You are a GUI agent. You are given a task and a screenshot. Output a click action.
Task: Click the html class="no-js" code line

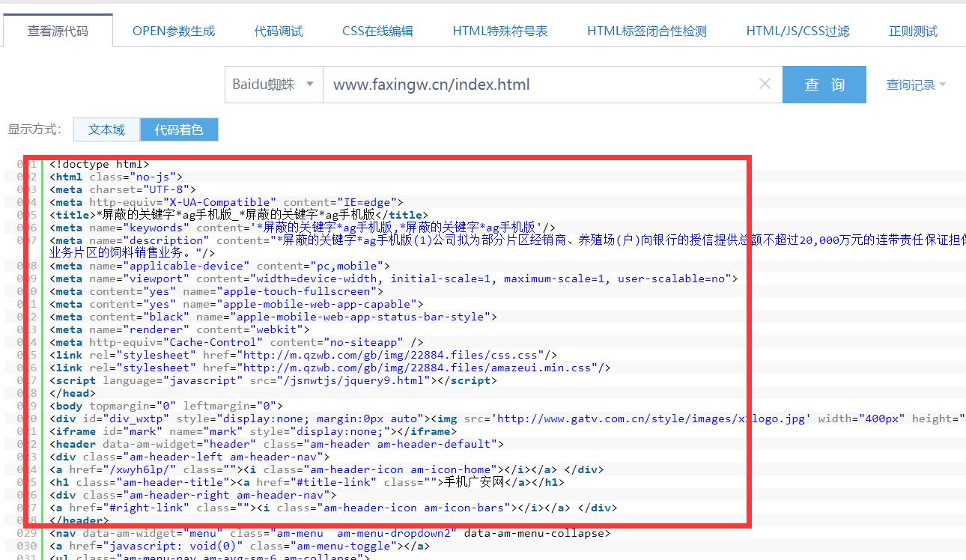[x=116, y=177]
